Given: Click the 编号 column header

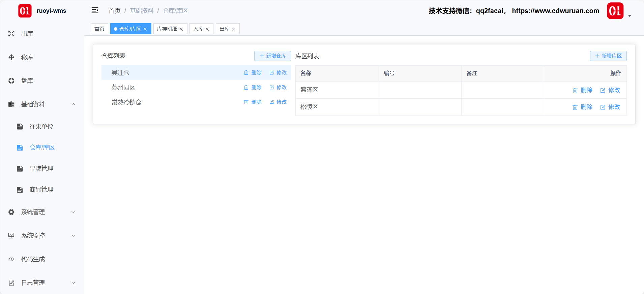Looking at the screenshot, I should (x=420, y=73).
